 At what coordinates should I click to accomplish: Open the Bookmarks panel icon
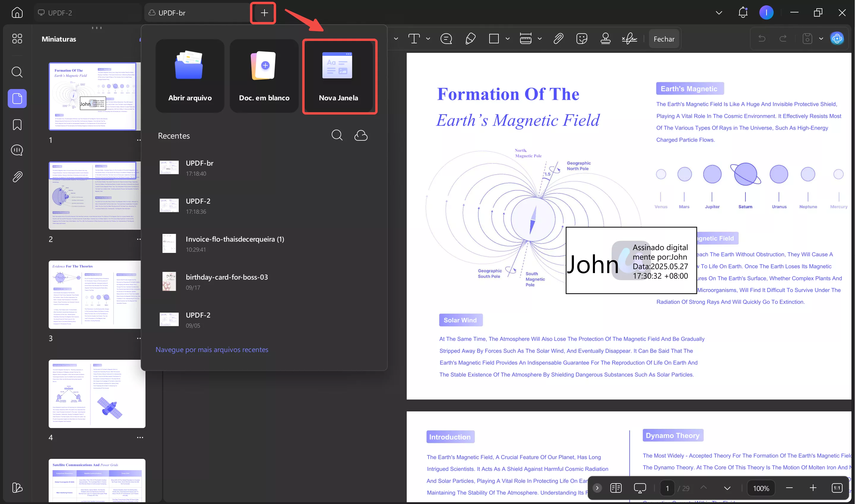[x=17, y=125]
